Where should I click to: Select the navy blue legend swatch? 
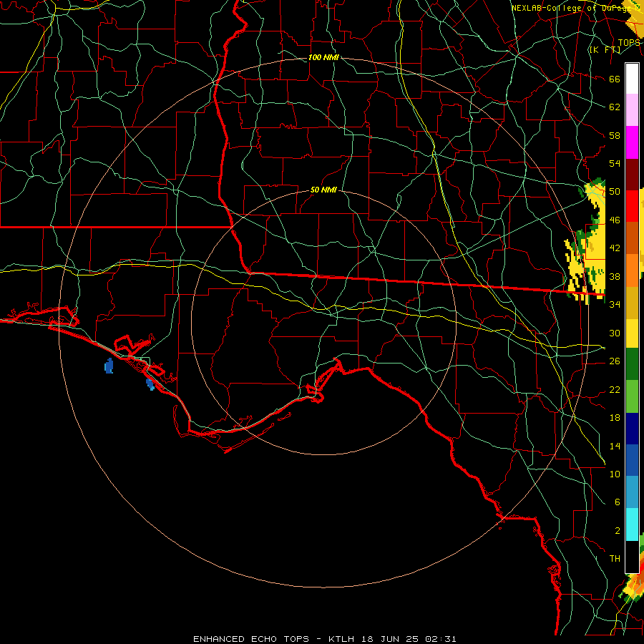click(x=632, y=429)
